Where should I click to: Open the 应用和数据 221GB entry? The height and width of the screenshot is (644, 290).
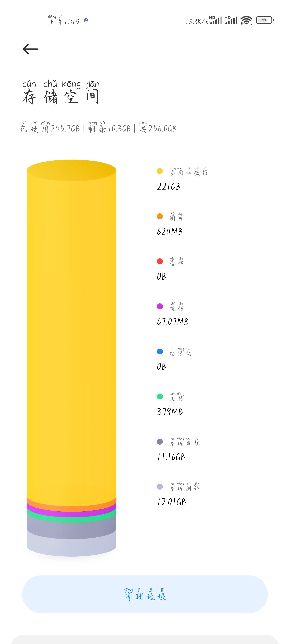(182, 179)
